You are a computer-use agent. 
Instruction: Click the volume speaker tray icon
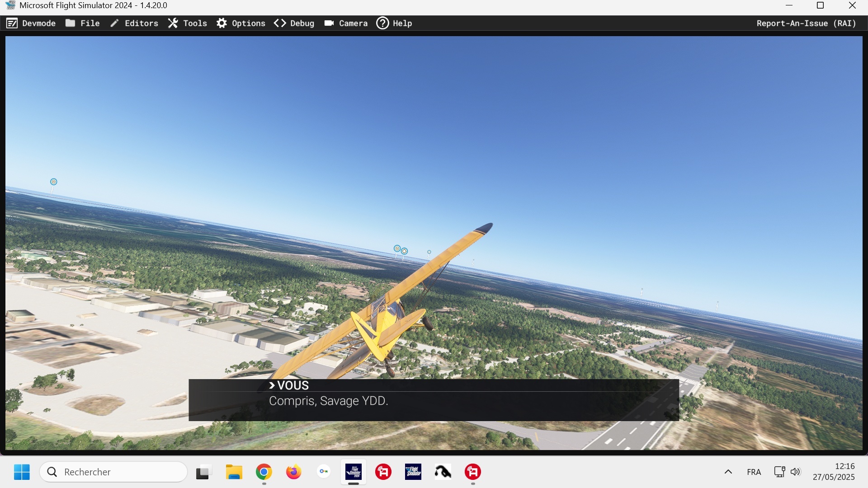pos(795,472)
